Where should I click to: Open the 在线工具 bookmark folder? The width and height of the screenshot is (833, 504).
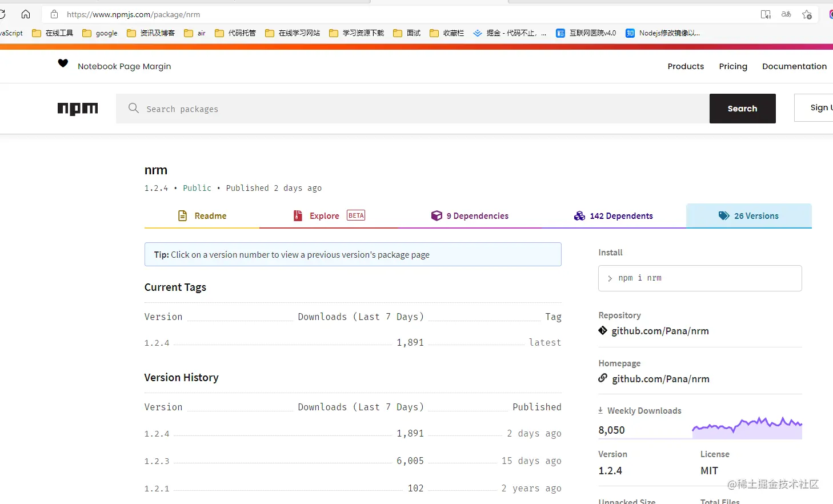pyautogui.click(x=53, y=33)
